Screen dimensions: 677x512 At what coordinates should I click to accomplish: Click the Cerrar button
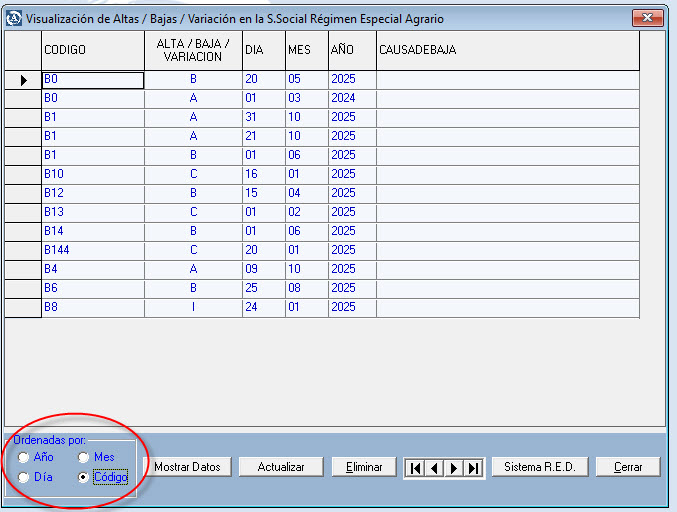pyautogui.click(x=628, y=467)
